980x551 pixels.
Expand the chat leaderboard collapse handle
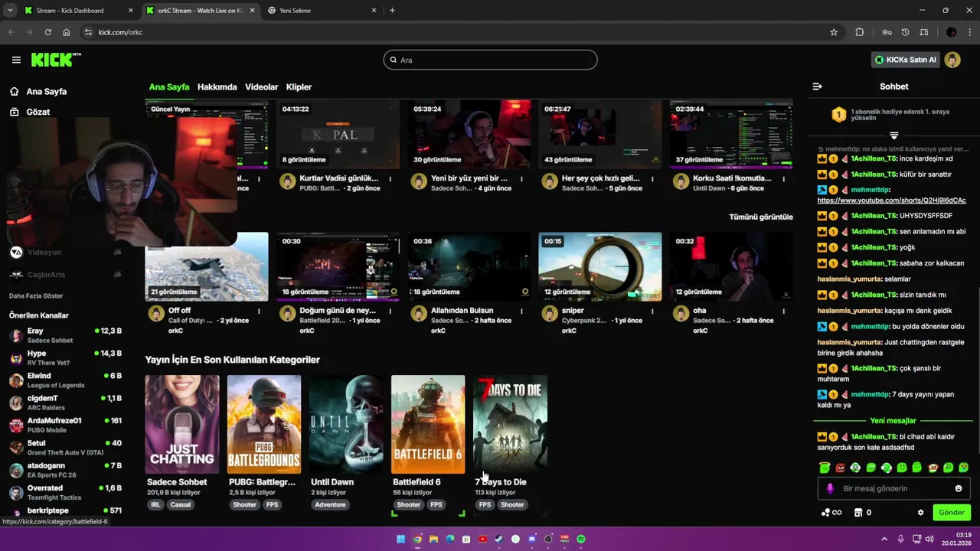(x=893, y=135)
